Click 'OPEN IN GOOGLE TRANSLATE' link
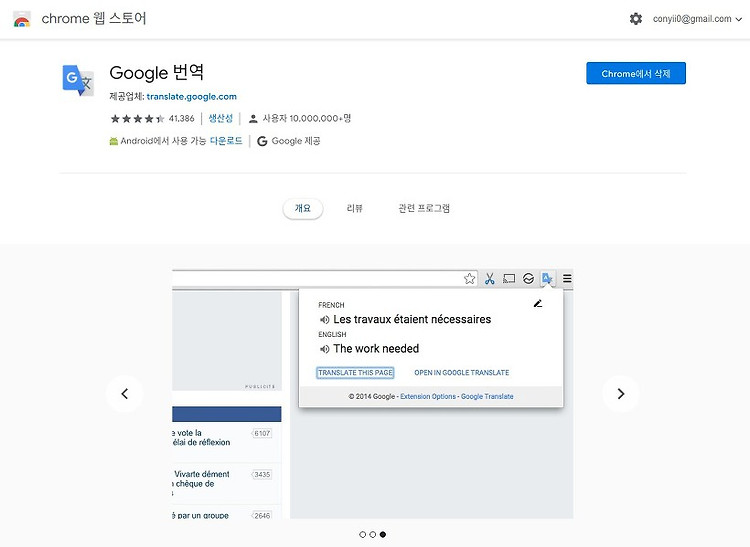Image resolution: width=750 pixels, height=547 pixels. pos(462,372)
